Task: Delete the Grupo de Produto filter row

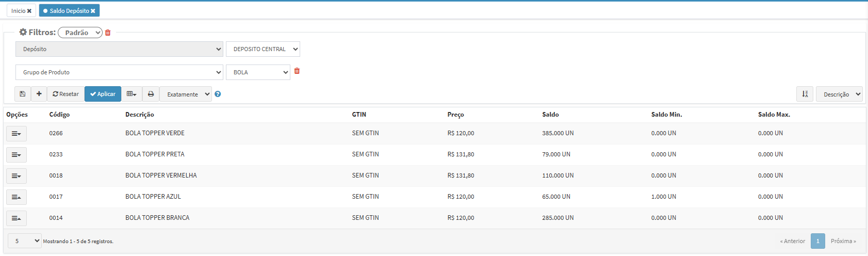Action: pyautogui.click(x=297, y=71)
